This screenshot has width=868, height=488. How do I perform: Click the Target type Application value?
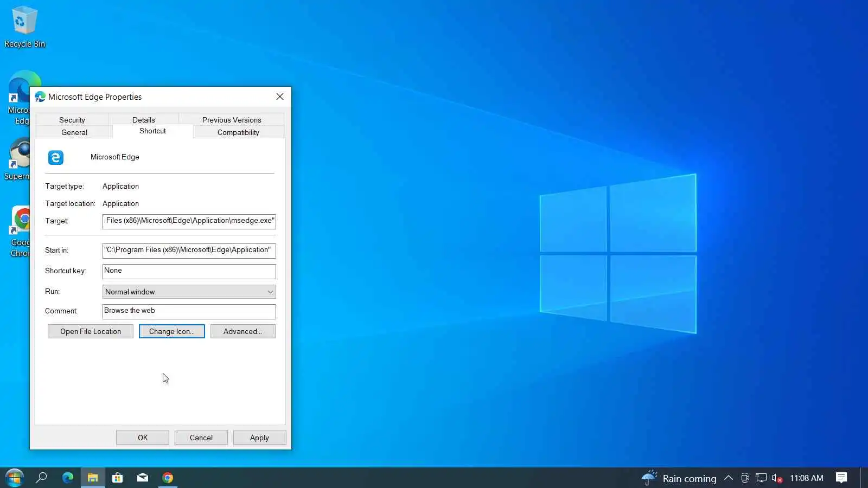tap(120, 186)
